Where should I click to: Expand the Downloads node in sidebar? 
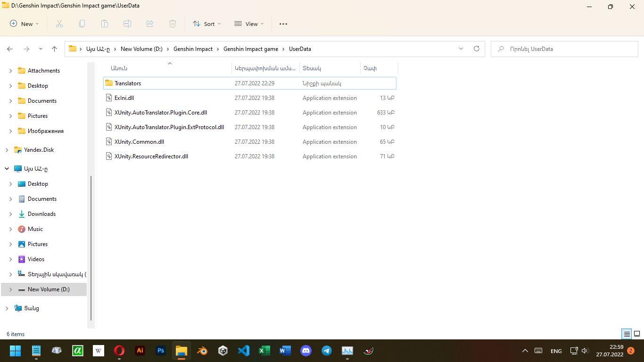[11, 214]
